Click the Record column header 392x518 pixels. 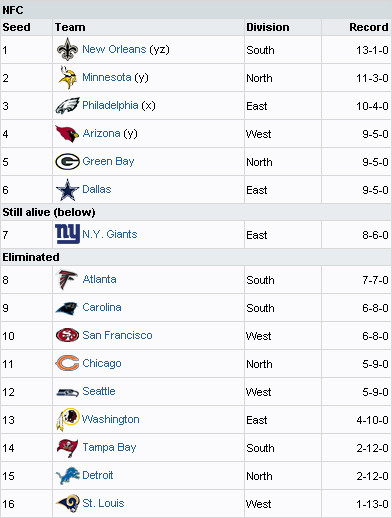pyautogui.click(x=369, y=27)
